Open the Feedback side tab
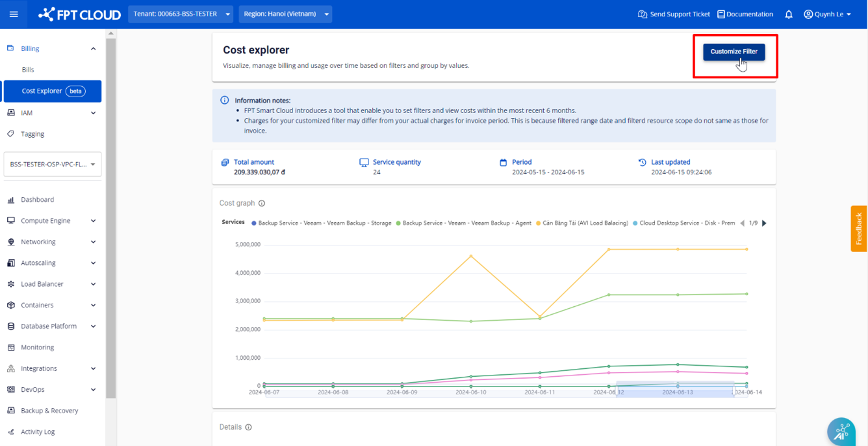Viewport: 868px width, 446px height. point(859,228)
